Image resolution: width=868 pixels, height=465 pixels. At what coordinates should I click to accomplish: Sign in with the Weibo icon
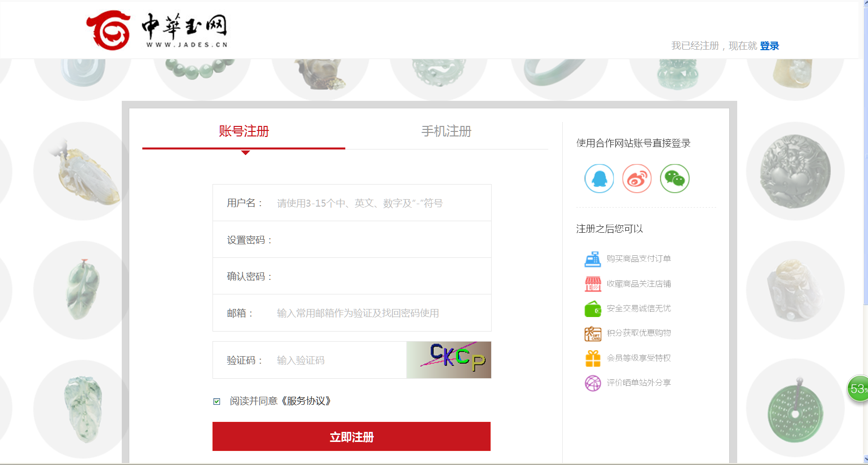(637, 179)
